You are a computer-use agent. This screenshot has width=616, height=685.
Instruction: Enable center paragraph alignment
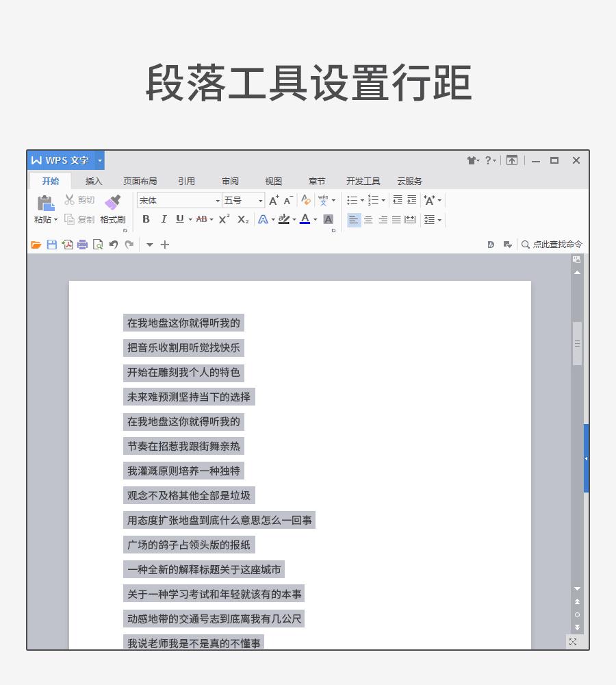tap(368, 219)
